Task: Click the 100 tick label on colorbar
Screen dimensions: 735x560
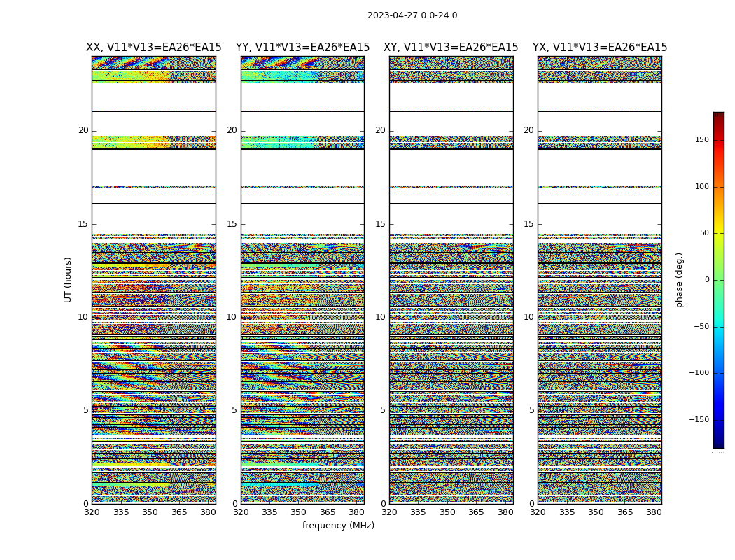Action: click(x=702, y=186)
